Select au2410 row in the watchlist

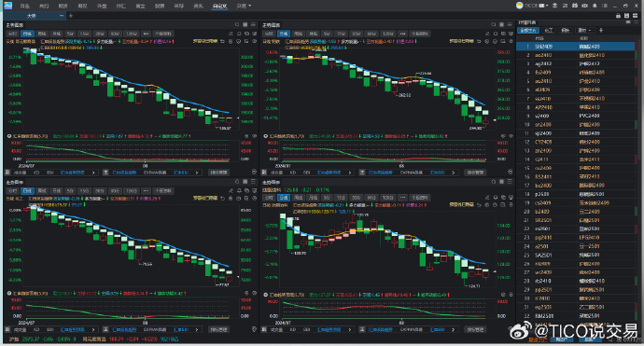[x=576, y=81]
